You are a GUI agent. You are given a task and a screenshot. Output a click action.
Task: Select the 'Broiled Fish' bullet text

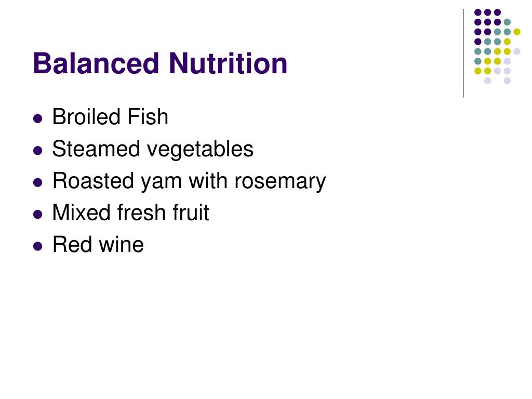[110, 117]
